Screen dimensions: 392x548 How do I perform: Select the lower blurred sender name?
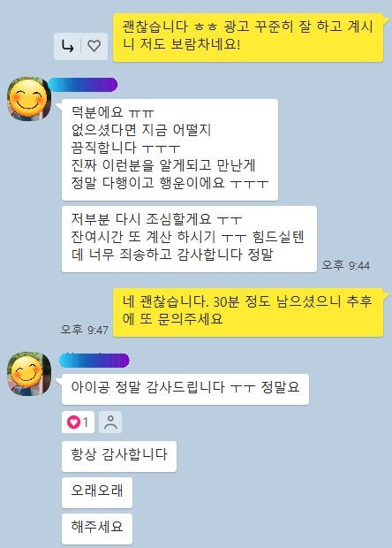(94, 360)
